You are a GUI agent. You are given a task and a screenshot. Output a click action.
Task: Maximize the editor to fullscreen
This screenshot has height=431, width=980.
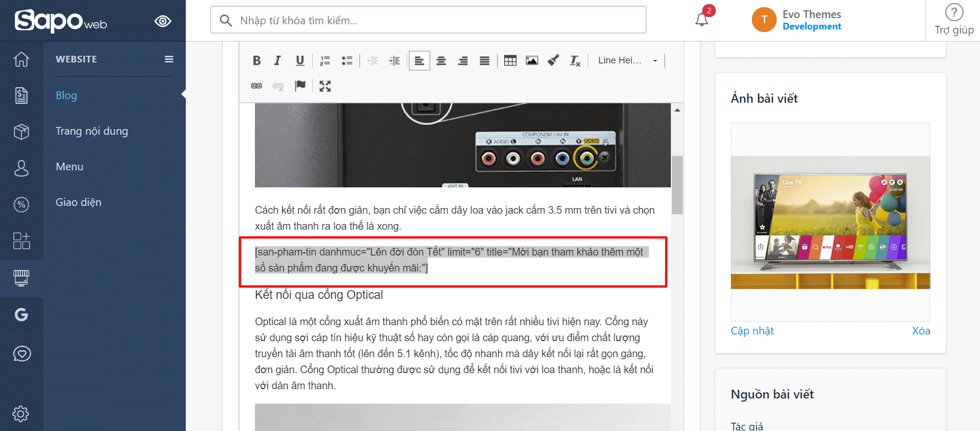tap(325, 86)
